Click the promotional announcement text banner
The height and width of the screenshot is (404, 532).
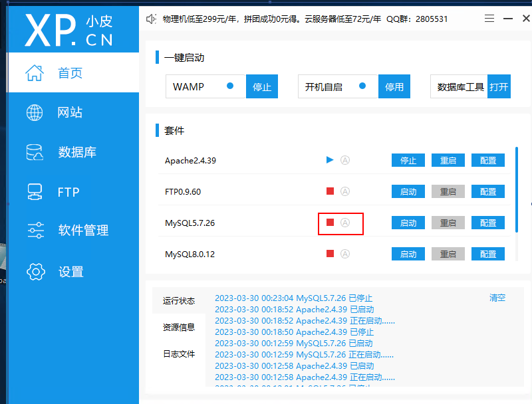305,19
